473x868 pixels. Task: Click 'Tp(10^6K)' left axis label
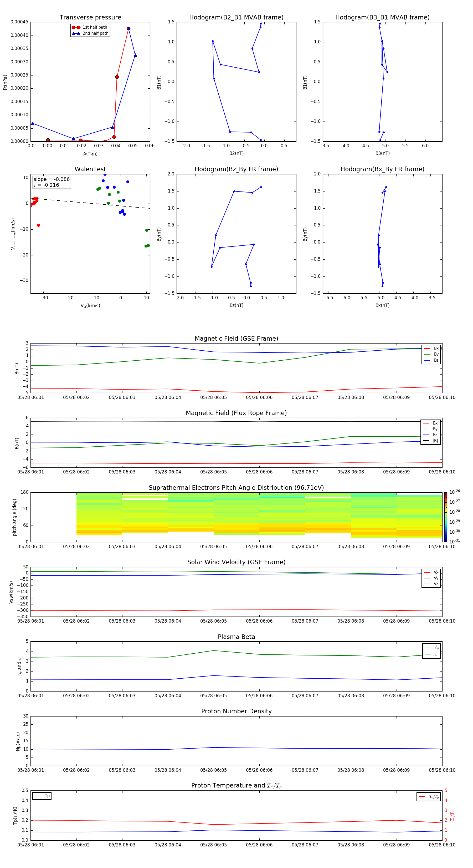pyautogui.click(x=16, y=815)
